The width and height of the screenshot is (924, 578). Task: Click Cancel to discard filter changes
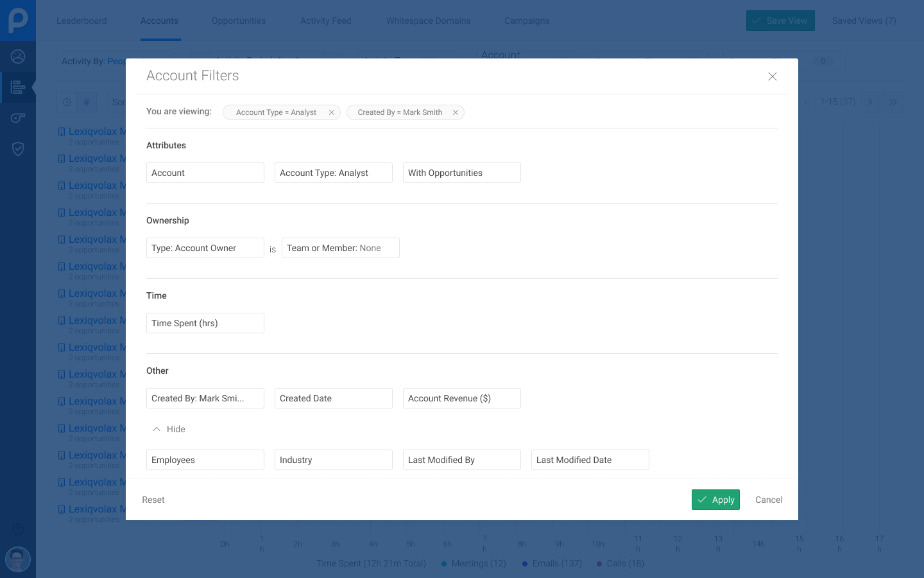[x=769, y=500]
